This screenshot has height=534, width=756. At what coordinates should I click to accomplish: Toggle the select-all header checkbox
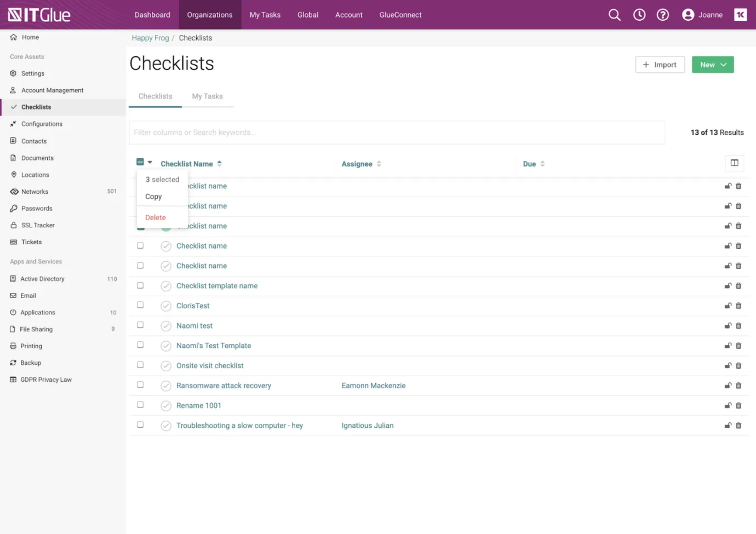coord(140,162)
